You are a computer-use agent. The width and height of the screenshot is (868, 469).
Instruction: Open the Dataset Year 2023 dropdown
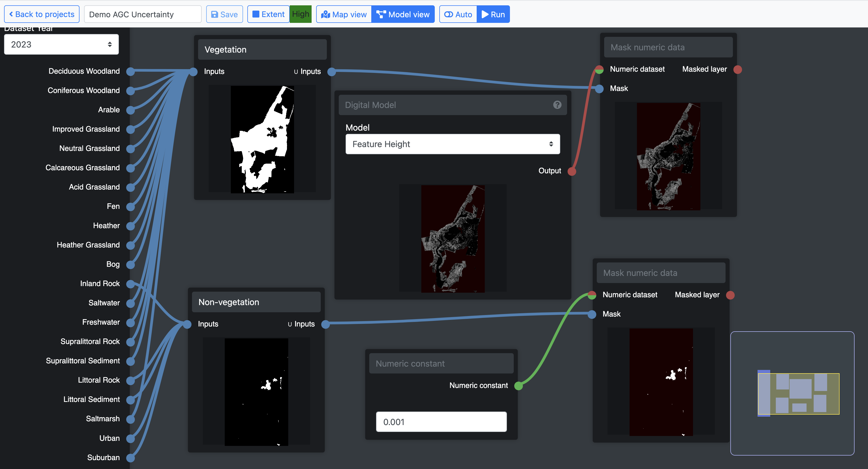tap(61, 44)
